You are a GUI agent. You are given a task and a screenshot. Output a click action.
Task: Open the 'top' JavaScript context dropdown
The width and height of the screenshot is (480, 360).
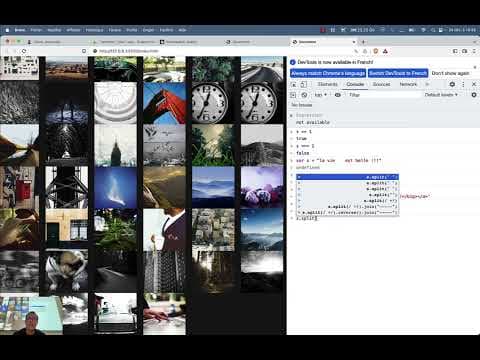pos(321,95)
